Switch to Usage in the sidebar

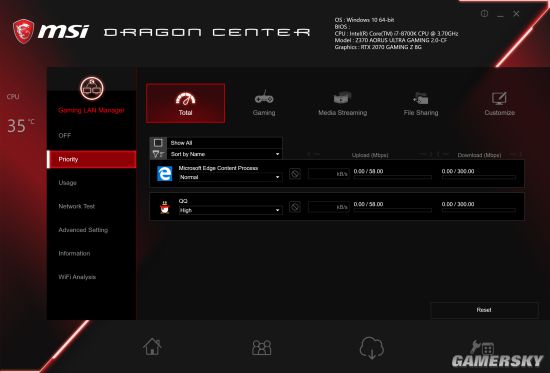point(68,183)
